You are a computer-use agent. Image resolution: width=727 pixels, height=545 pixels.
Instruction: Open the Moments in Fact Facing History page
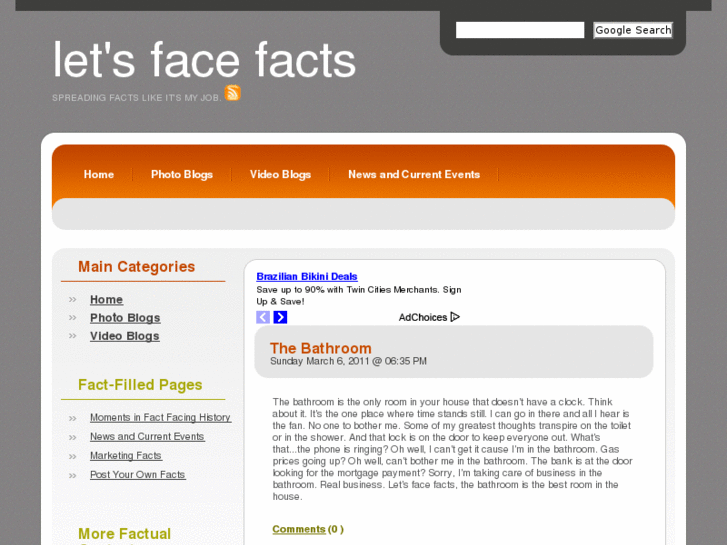coord(160,417)
